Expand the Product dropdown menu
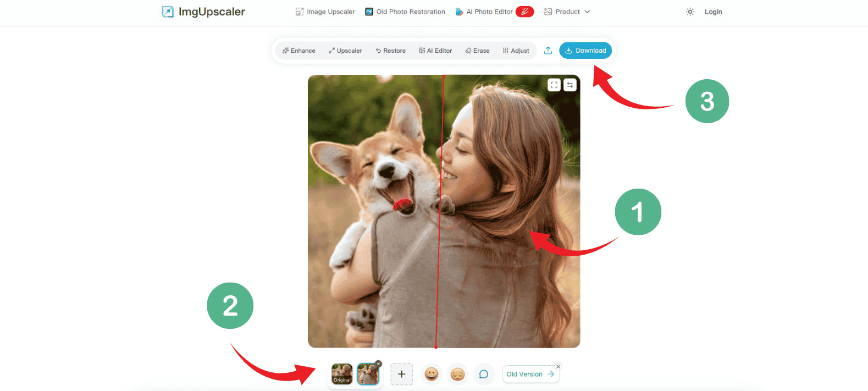 click(567, 12)
